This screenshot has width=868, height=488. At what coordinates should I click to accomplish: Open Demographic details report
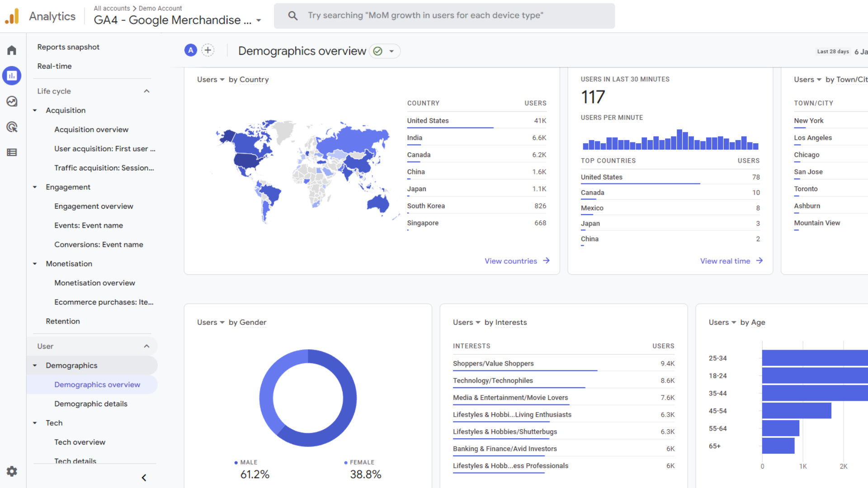91,404
